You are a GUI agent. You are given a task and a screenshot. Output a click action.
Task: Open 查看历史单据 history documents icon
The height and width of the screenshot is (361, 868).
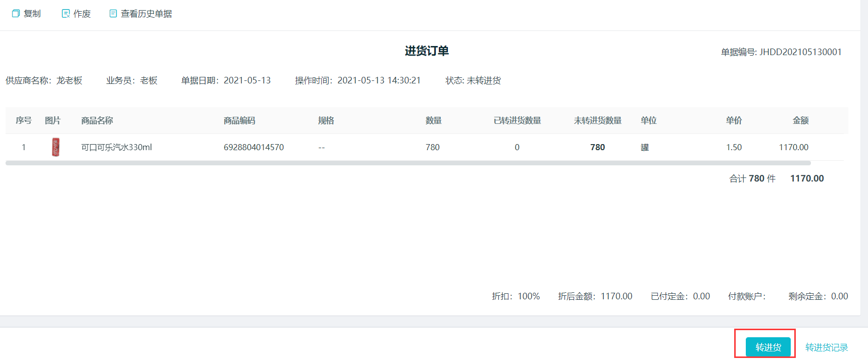click(x=113, y=14)
